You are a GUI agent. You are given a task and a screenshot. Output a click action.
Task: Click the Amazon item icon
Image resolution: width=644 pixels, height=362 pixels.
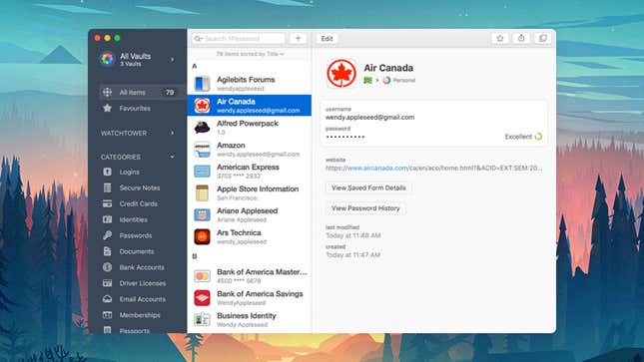click(202, 150)
